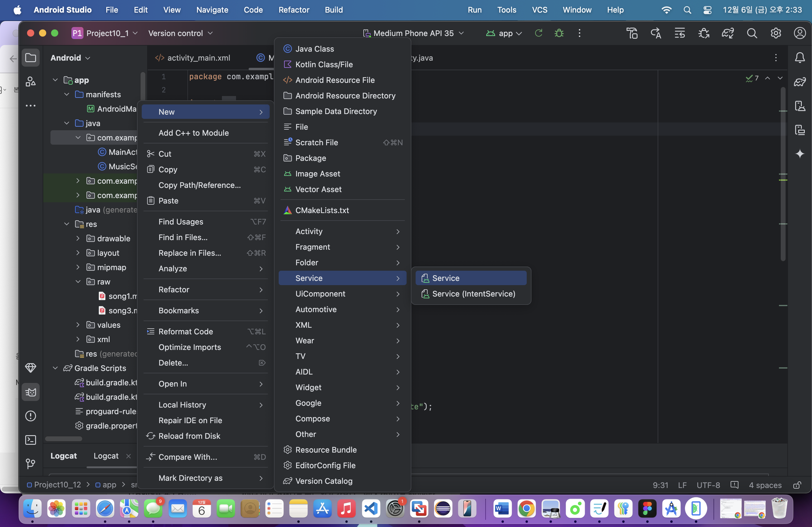This screenshot has width=812, height=527.
Task: Collapse the raw folder
Action: click(78, 282)
